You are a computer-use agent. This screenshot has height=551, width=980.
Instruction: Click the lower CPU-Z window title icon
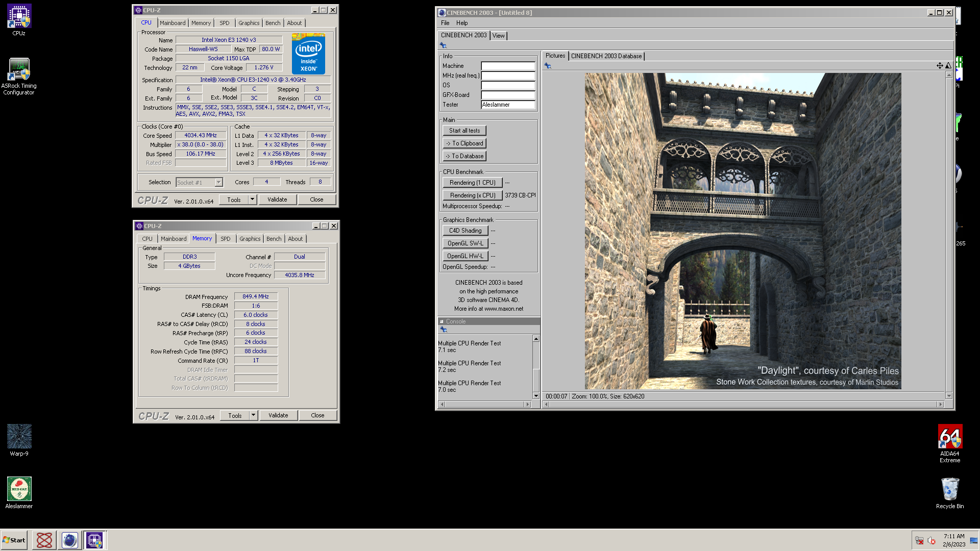pyautogui.click(x=139, y=226)
